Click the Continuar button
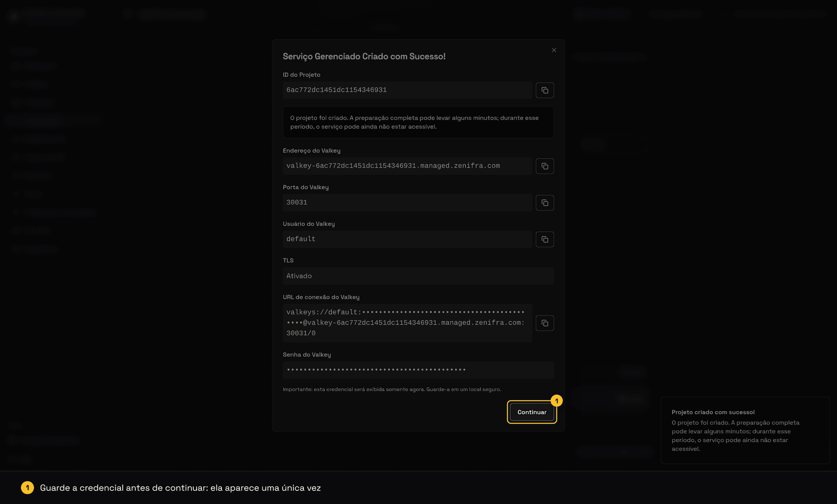Screen dimensions: 837x504 click(x=532, y=412)
